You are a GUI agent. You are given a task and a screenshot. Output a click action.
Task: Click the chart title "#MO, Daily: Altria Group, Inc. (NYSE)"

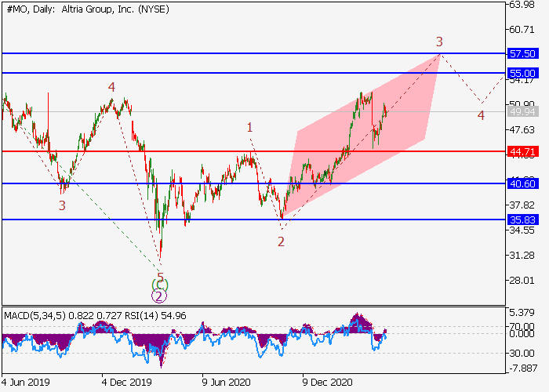pos(88,9)
